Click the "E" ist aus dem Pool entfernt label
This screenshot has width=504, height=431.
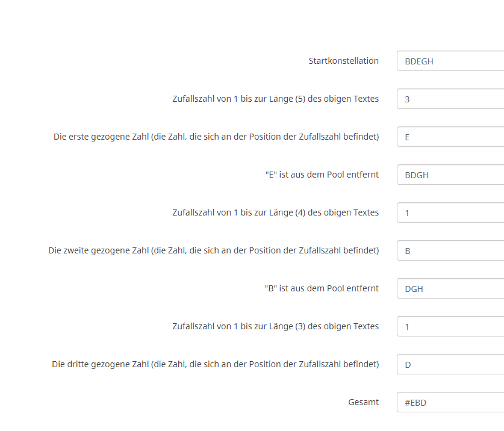pos(322,175)
